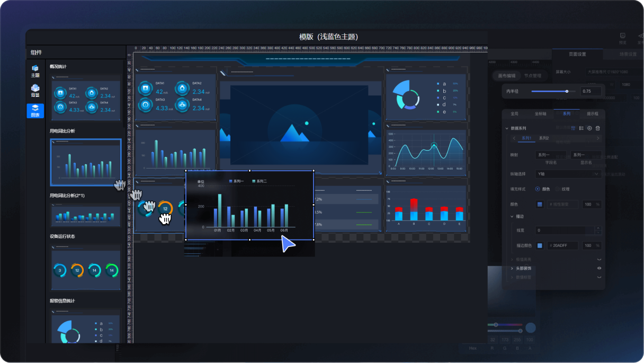Select the 系列2 series tab
This screenshot has height=363, width=644.
point(544,138)
